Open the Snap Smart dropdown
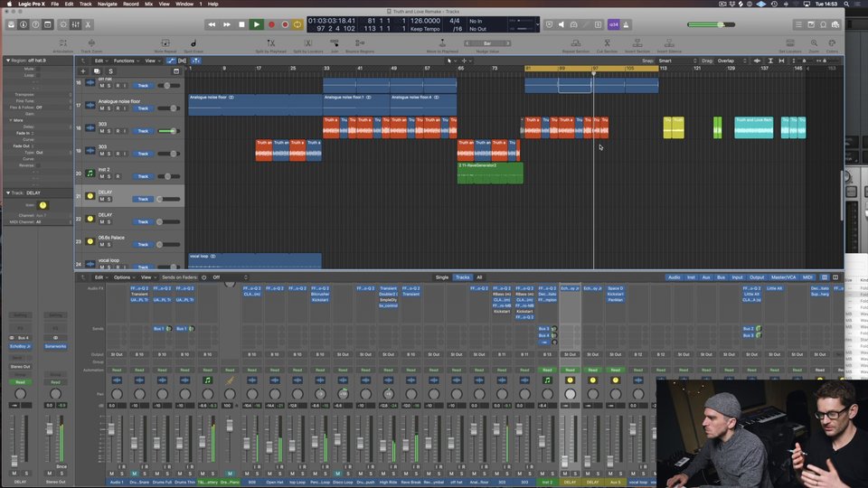 677,61
